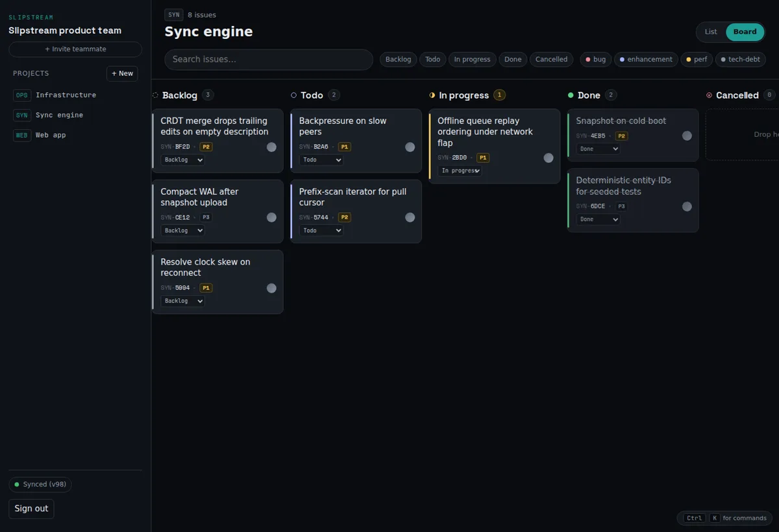Click issue ID SYN-BF2D
Screen dimensions: 779x532
175,147
